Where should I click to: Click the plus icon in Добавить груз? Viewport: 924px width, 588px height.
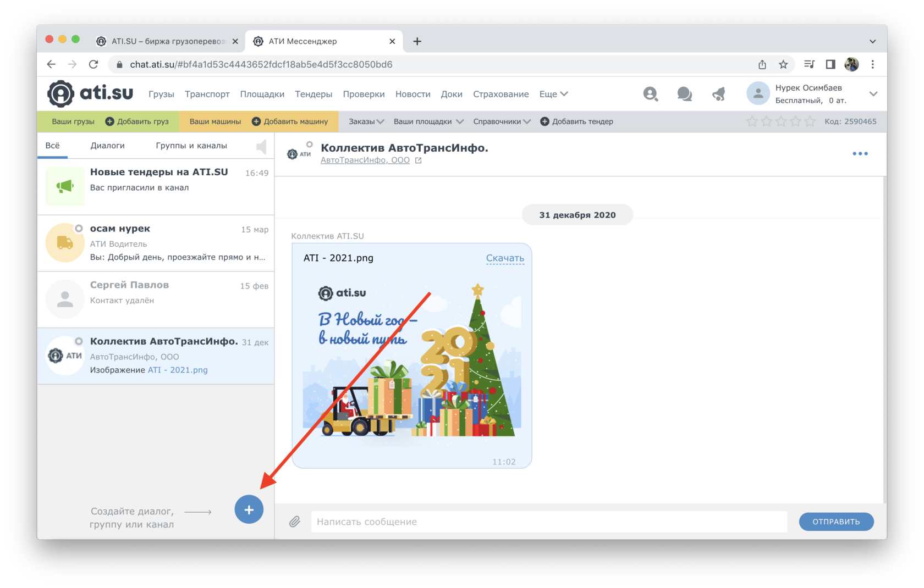point(109,121)
